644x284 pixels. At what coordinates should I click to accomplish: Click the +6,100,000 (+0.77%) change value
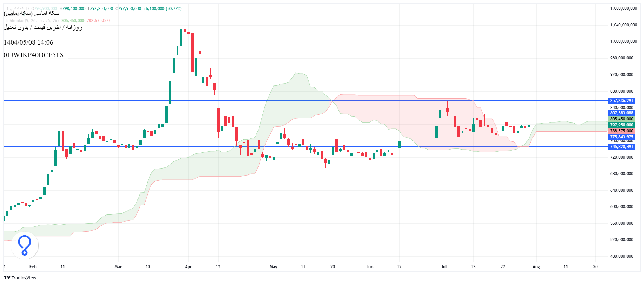(162, 9)
